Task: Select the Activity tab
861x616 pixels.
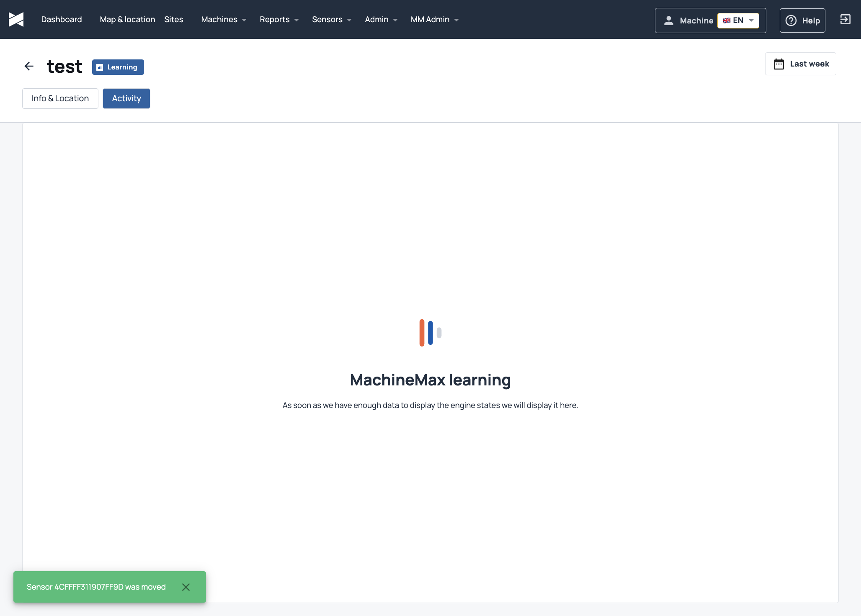Action: (126, 98)
